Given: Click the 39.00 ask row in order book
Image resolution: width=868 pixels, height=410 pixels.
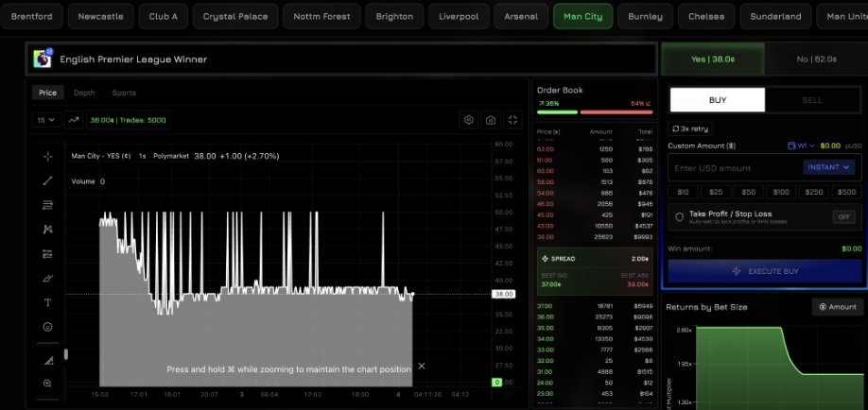Looking at the screenshot, I should coord(595,237).
